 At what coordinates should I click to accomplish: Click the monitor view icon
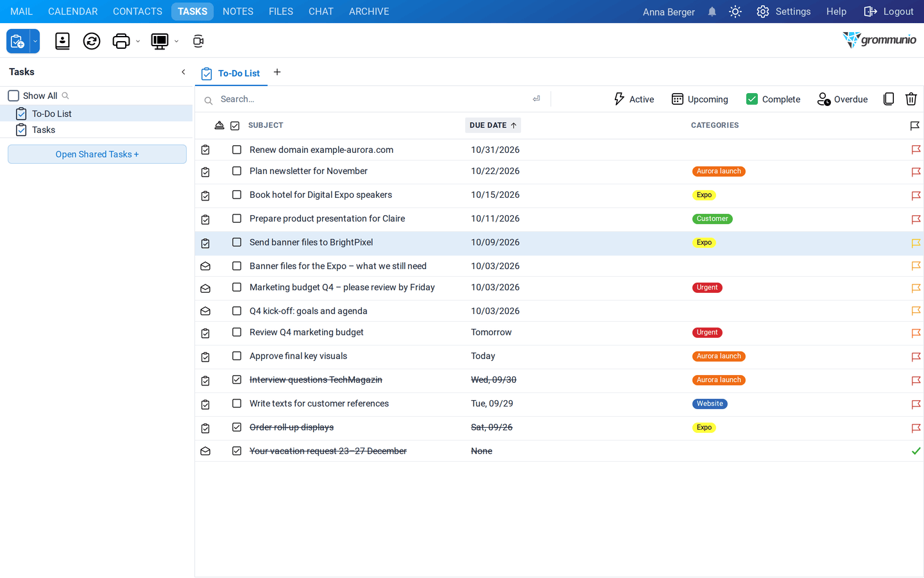click(160, 41)
